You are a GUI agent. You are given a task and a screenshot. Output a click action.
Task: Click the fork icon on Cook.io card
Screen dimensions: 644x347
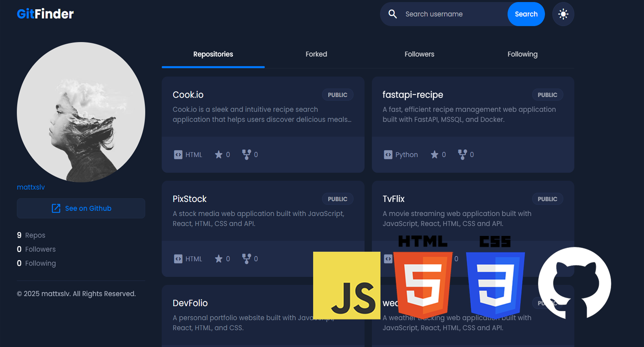pos(246,154)
